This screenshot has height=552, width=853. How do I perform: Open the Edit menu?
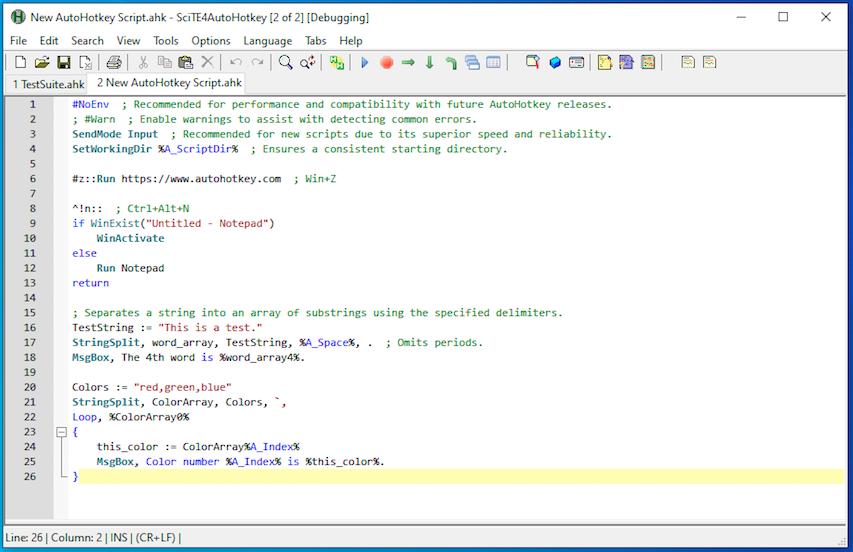48,41
